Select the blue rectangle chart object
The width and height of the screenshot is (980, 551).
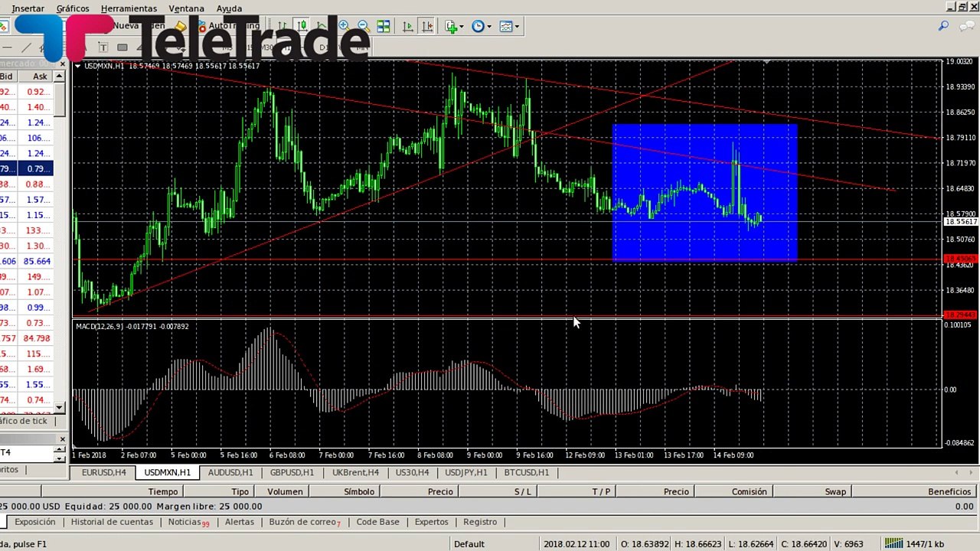click(704, 193)
